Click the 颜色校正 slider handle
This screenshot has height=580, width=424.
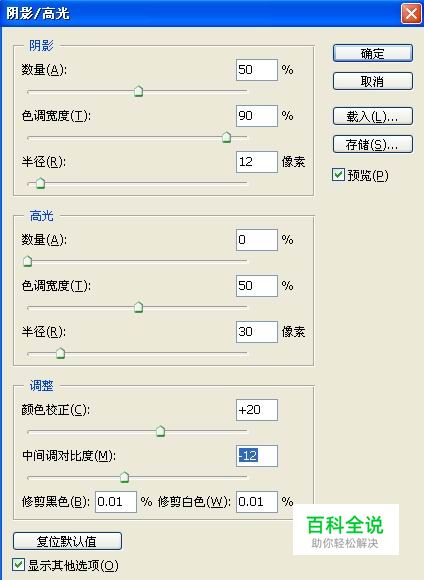pyautogui.click(x=161, y=431)
